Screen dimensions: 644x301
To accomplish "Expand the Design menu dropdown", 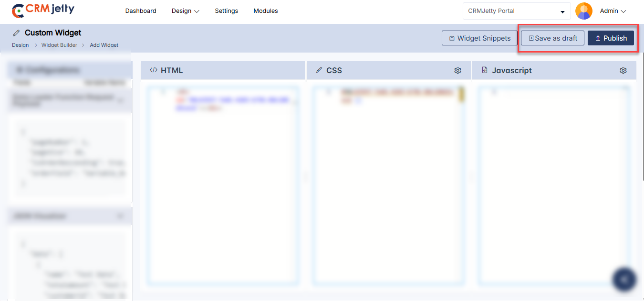I will tap(185, 11).
